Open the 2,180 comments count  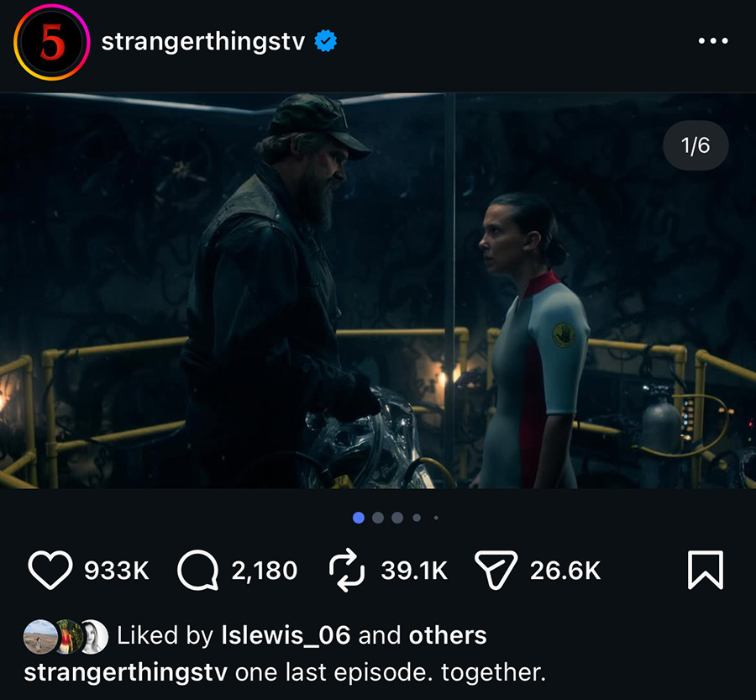265,571
